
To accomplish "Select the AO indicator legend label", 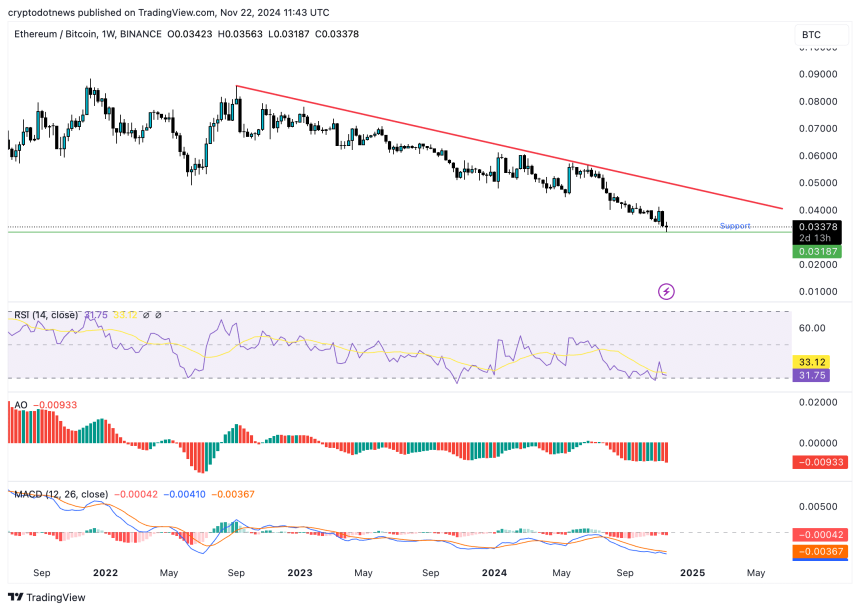I will pyautogui.click(x=20, y=405).
